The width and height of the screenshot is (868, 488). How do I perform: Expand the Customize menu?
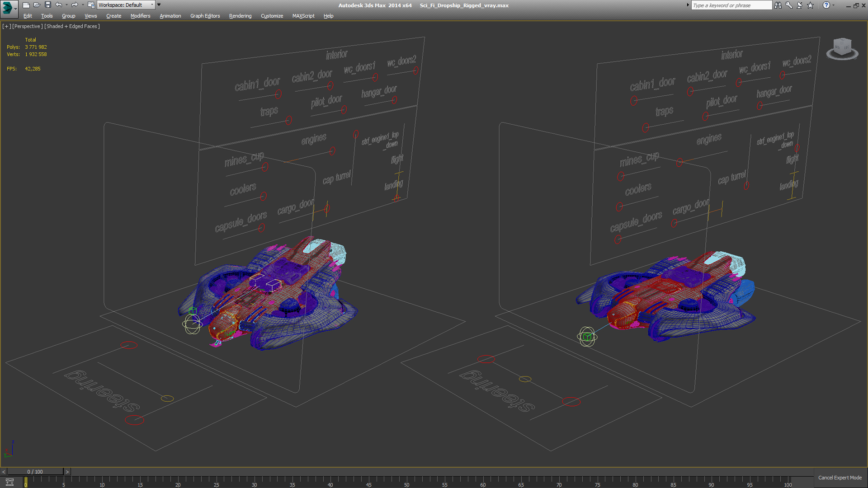[272, 16]
